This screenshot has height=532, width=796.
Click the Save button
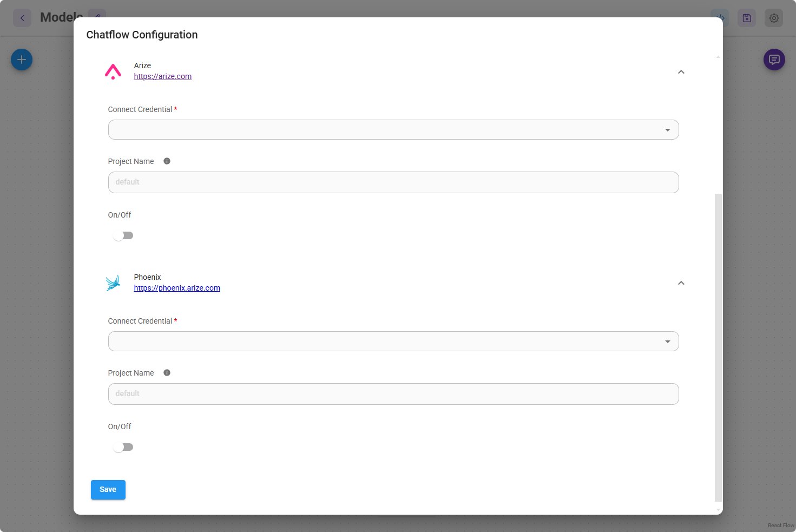(108, 490)
